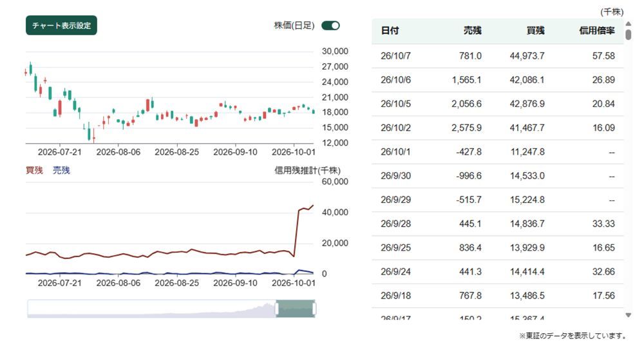Select the 26/9/29 date cell
This screenshot has height=348, width=644.
[x=395, y=200]
